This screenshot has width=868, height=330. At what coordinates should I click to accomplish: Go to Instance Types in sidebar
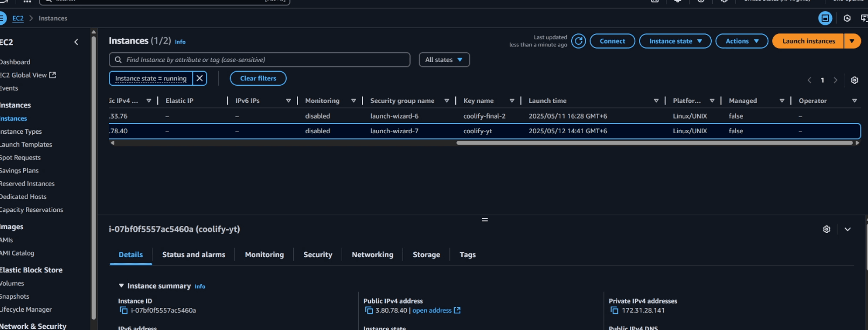tap(21, 132)
